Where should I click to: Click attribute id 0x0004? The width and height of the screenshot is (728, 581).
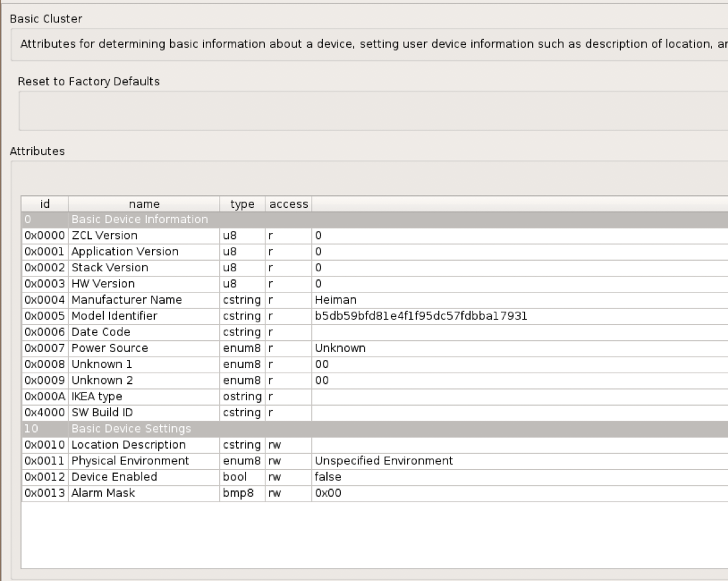pyautogui.click(x=44, y=300)
